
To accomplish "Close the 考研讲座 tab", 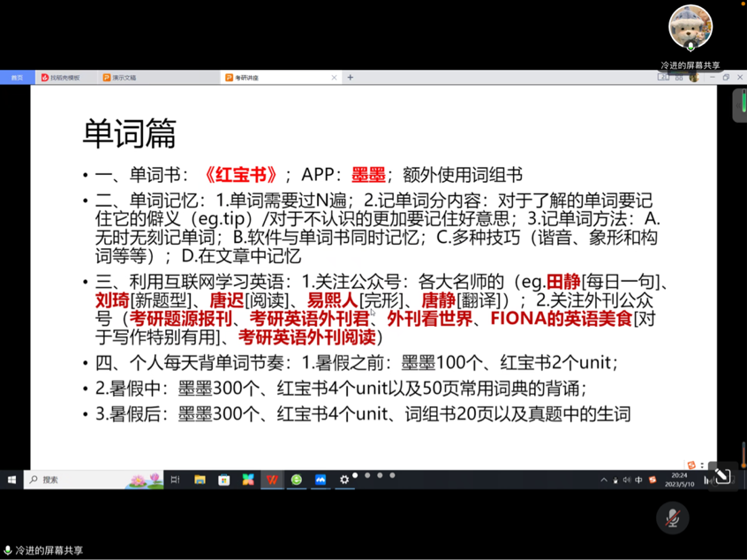I will point(334,78).
